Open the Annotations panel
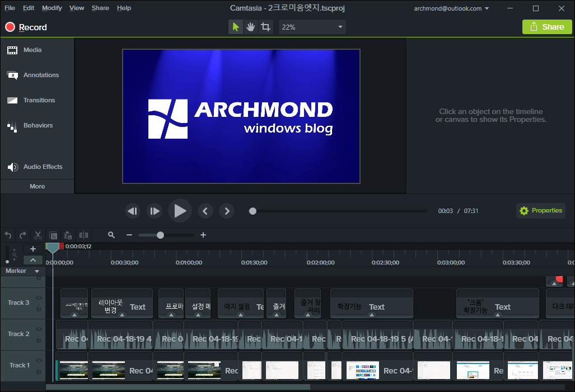 coord(33,75)
